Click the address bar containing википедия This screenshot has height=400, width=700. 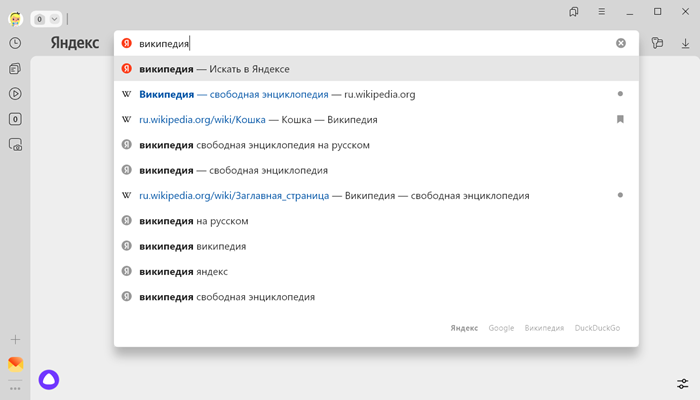tap(376, 43)
